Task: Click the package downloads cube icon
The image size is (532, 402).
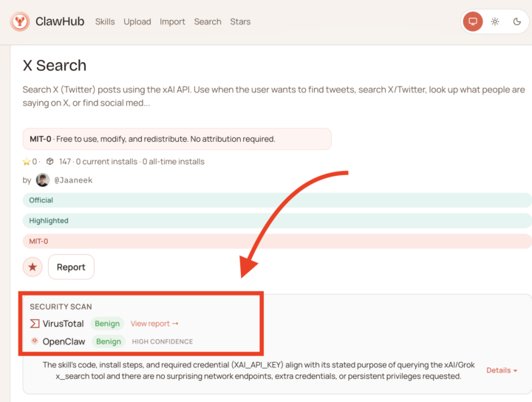Action: (50, 162)
